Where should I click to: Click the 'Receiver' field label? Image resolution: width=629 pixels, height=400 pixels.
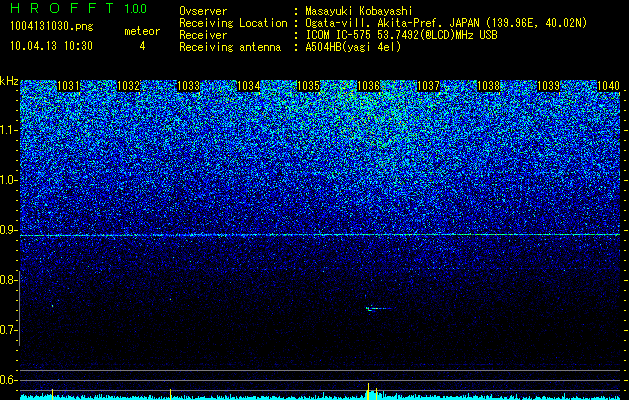pyautogui.click(x=203, y=35)
